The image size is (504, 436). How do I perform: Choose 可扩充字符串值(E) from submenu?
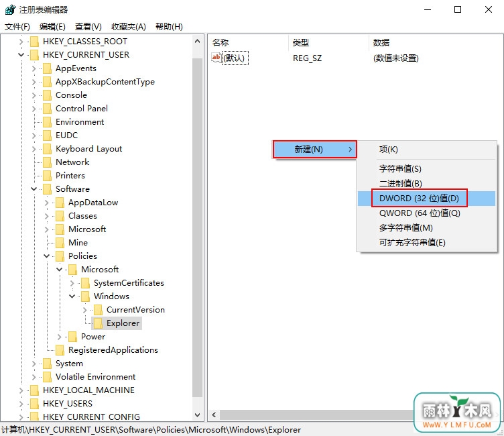(426, 243)
